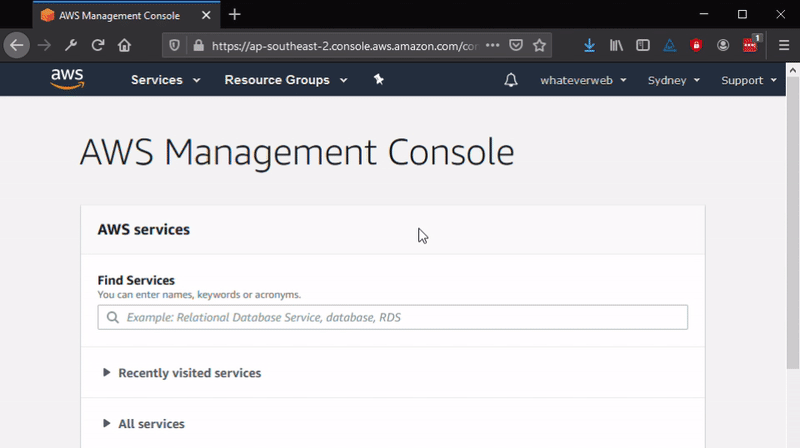The height and width of the screenshot is (448, 800).
Task: Go back to the previous page
Action: [16, 45]
